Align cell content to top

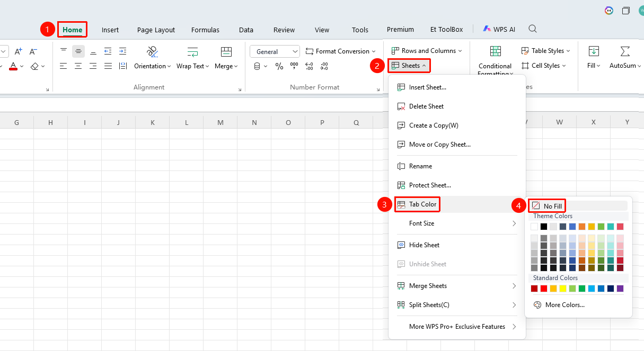64,51
